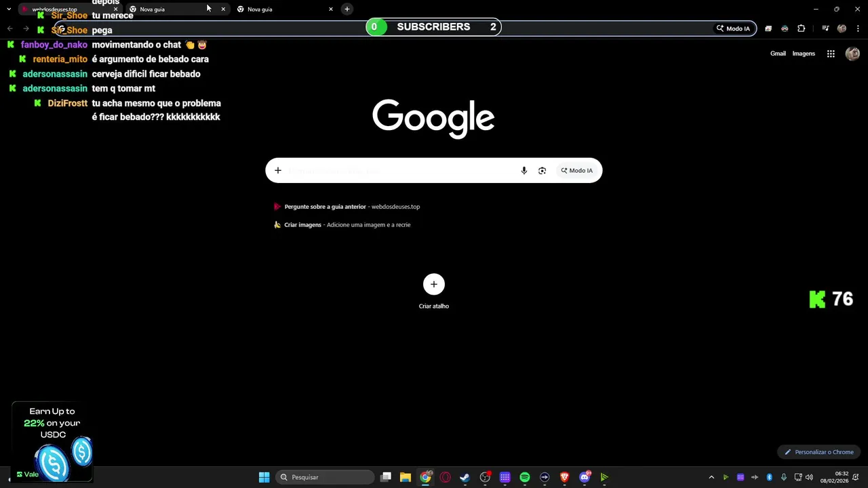Open Spotify from the taskbar

525,477
